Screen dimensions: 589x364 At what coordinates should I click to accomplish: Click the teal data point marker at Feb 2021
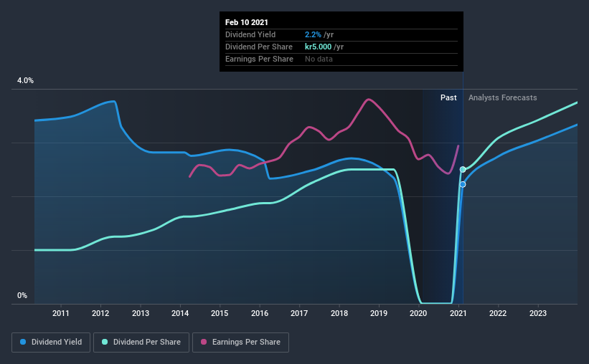click(463, 170)
